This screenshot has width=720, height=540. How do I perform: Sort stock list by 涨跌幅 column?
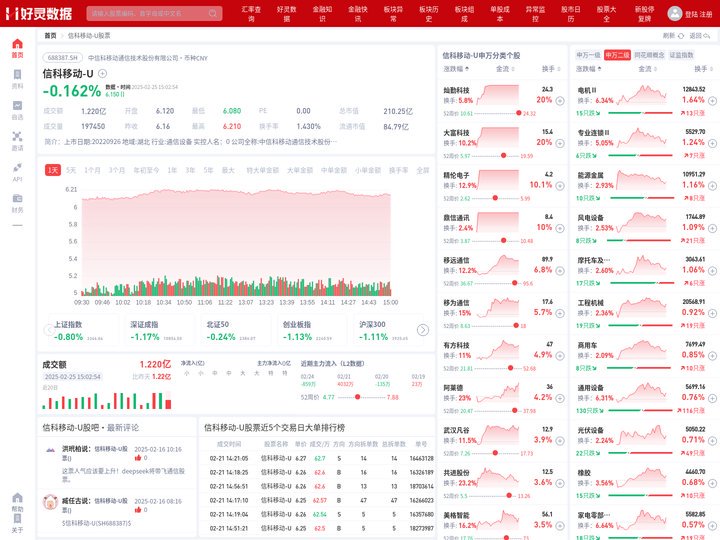pyautogui.click(x=456, y=69)
